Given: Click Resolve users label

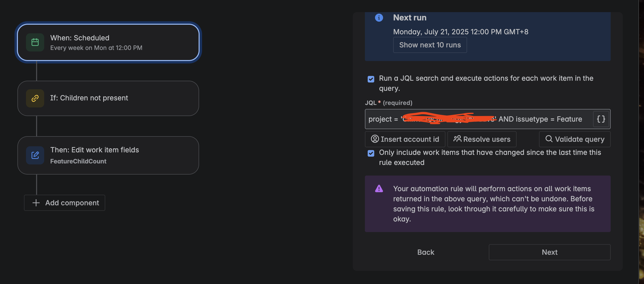Looking at the screenshot, I should (x=487, y=139).
